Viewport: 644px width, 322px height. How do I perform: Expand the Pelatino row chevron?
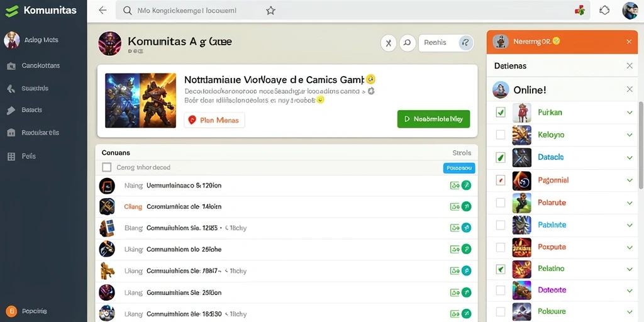[630, 269]
